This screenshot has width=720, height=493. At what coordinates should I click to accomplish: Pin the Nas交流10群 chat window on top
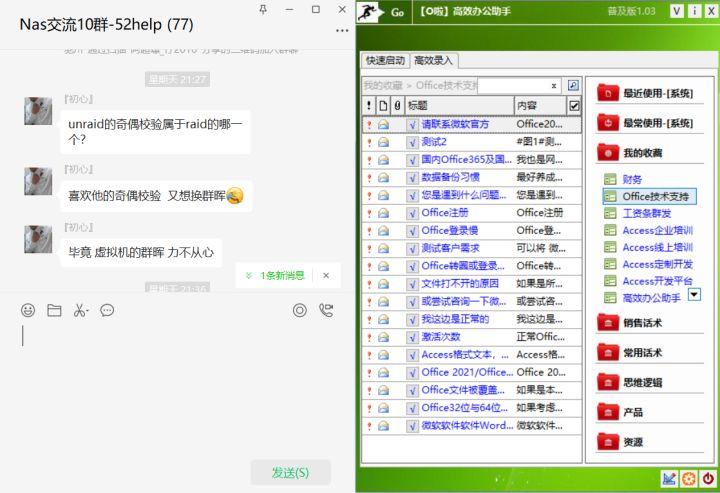(x=263, y=9)
